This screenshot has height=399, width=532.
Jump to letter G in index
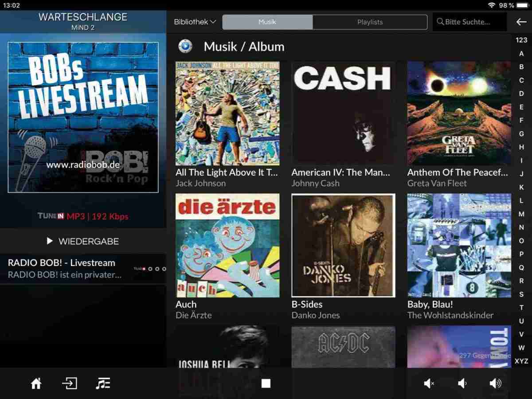521,133
